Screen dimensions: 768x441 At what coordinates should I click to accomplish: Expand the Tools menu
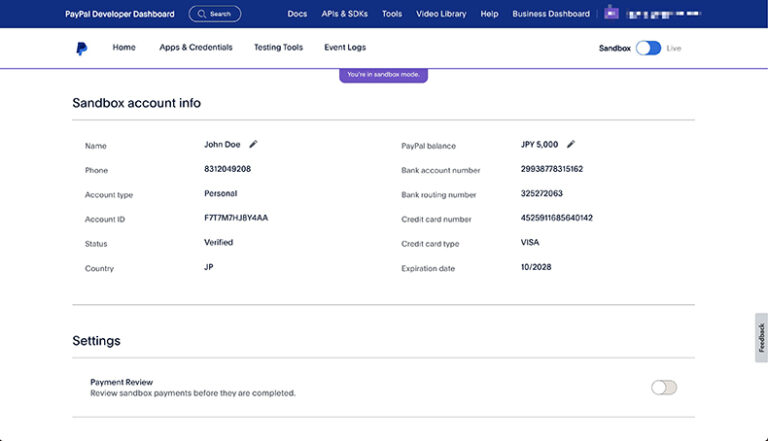[x=392, y=14]
